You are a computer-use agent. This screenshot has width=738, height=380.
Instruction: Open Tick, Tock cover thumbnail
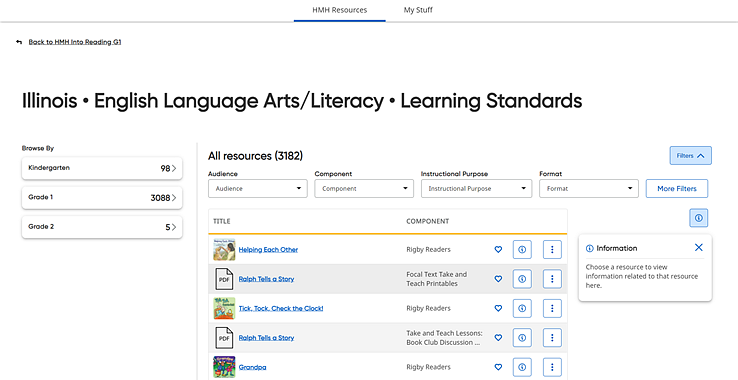click(224, 308)
